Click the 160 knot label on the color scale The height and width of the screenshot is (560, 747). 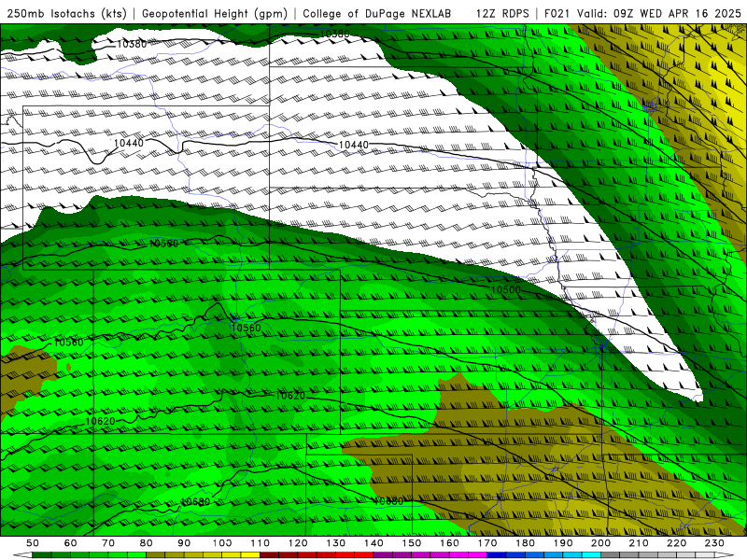[449, 543]
